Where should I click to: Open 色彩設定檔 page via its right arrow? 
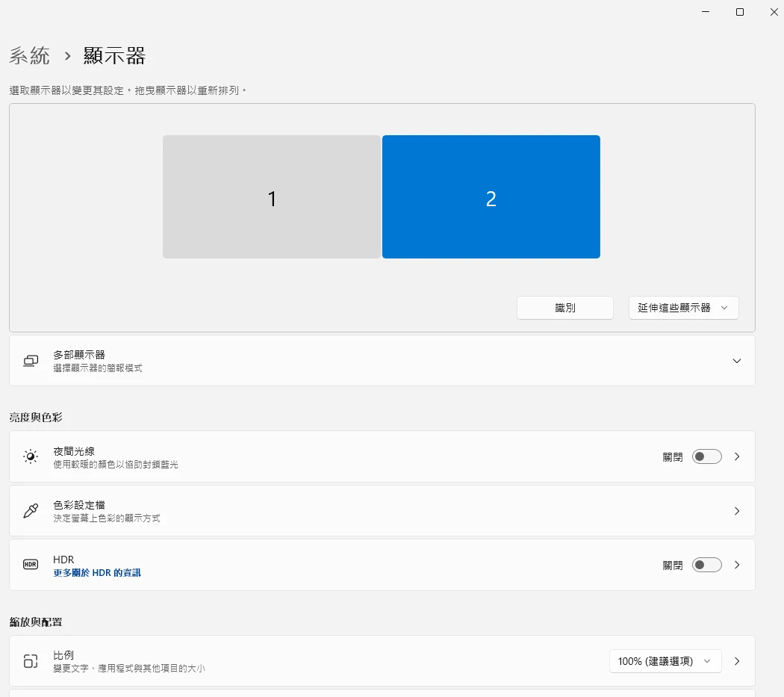tap(737, 511)
